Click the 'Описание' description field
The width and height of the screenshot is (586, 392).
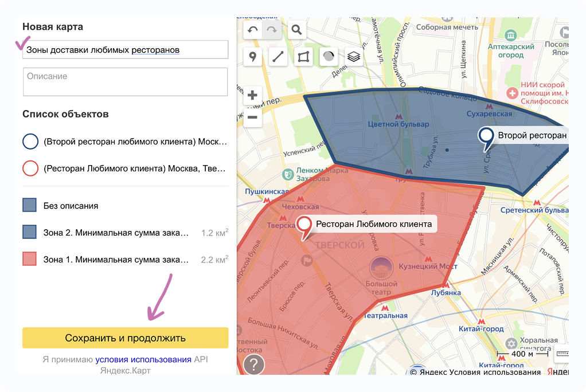click(x=125, y=81)
